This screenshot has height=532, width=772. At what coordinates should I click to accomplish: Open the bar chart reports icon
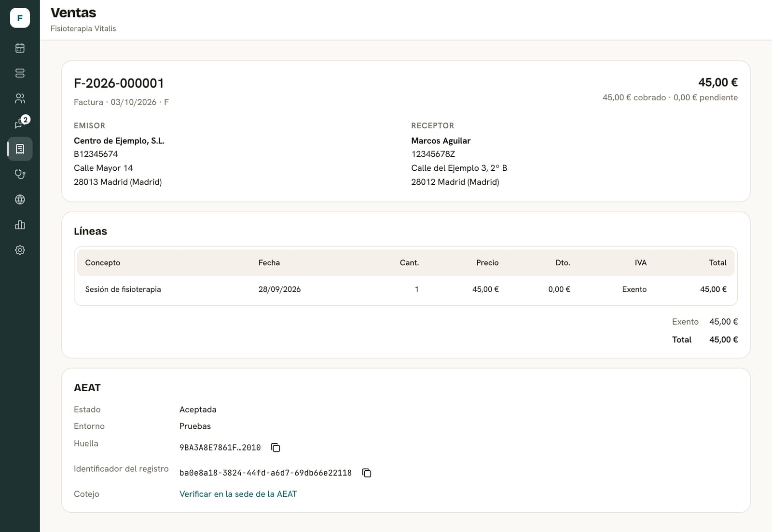pos(20,225)
